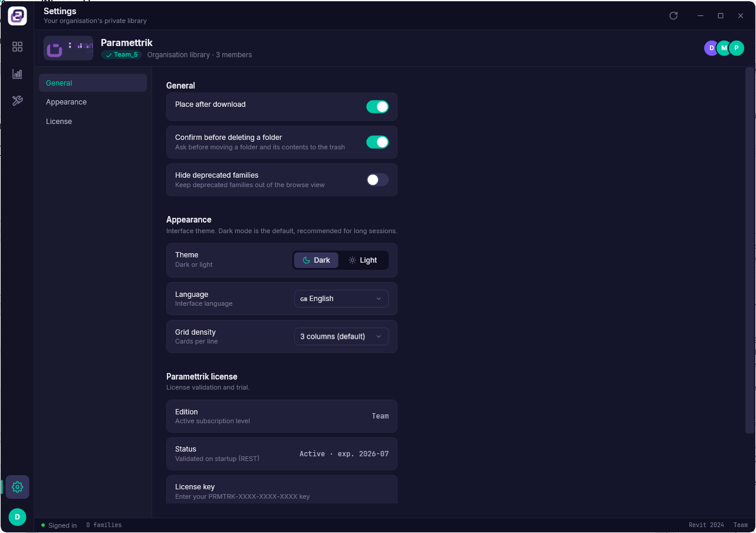Maximize the Settings window
Viewport: 756px width, 533px height.
point(721,16)
